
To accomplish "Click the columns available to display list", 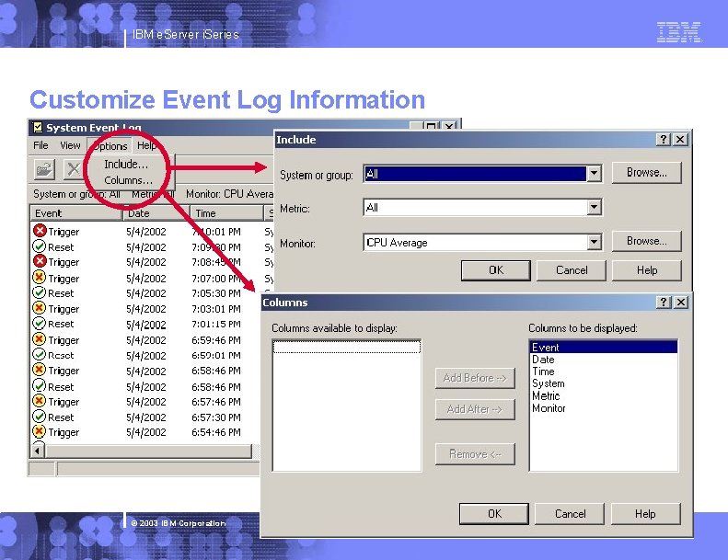I will (346, 405).
